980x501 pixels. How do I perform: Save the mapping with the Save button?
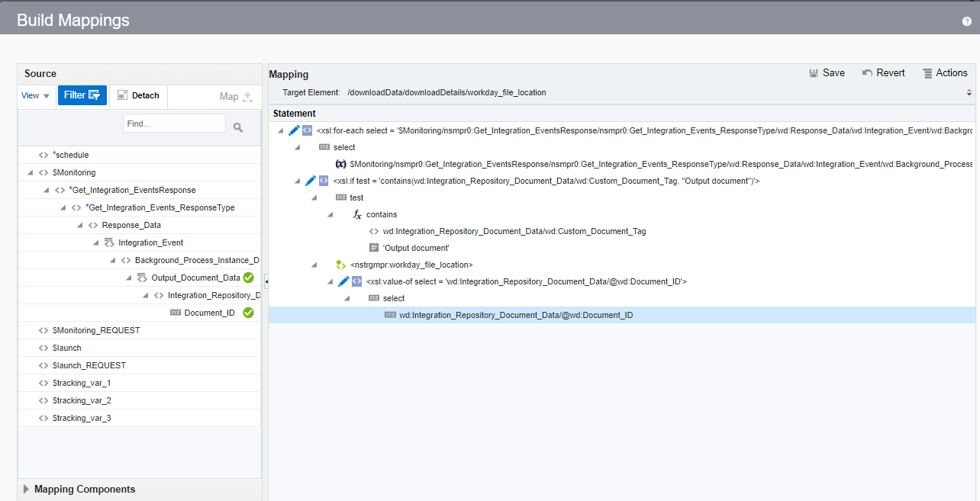(828, 72)
